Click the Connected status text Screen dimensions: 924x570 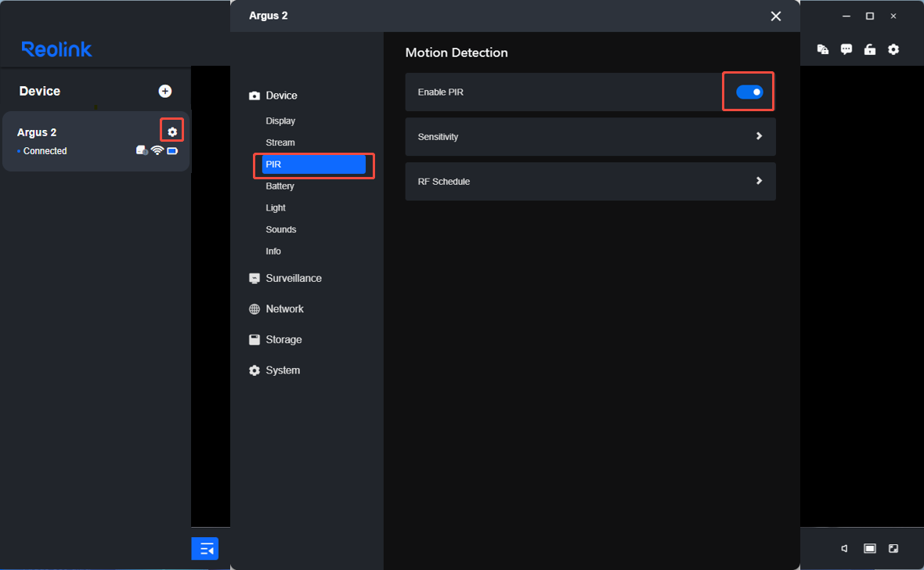point(45,151)
